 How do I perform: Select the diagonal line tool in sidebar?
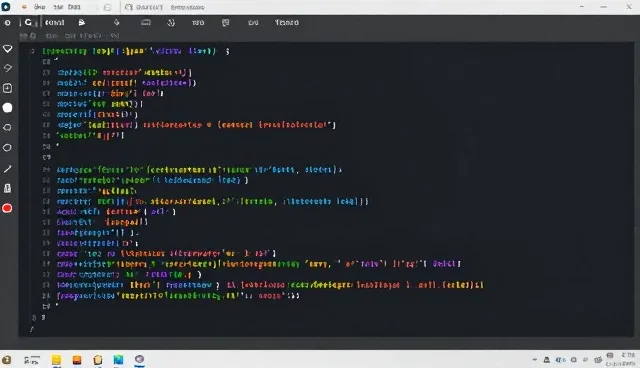(7, 168)
